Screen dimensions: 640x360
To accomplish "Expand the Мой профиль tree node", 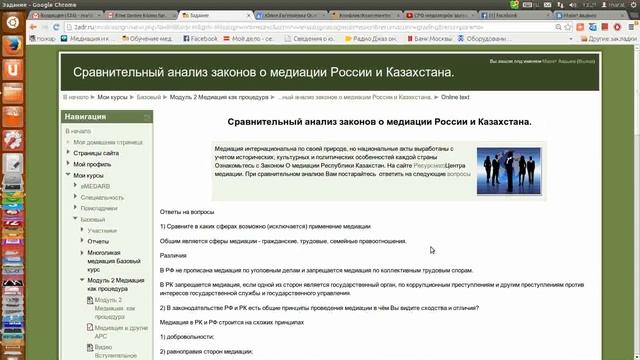I will point(68,164).
